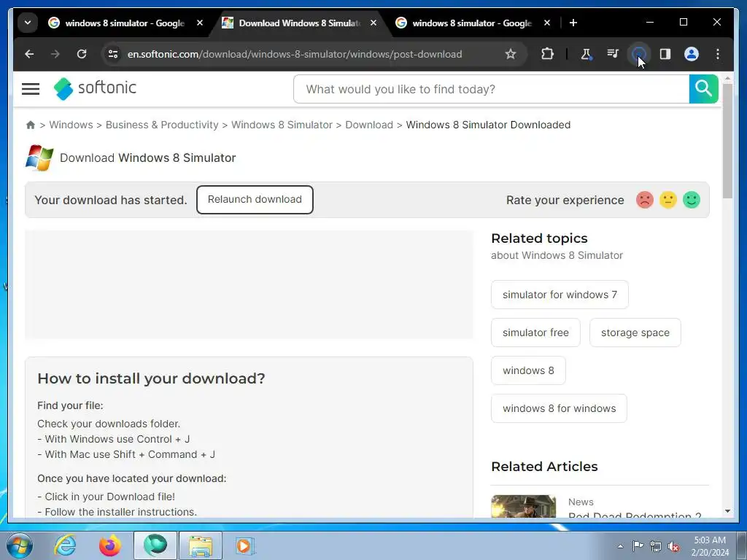Open the Download breadcrumb link
747x560 pixels.
tap(369, 125)
